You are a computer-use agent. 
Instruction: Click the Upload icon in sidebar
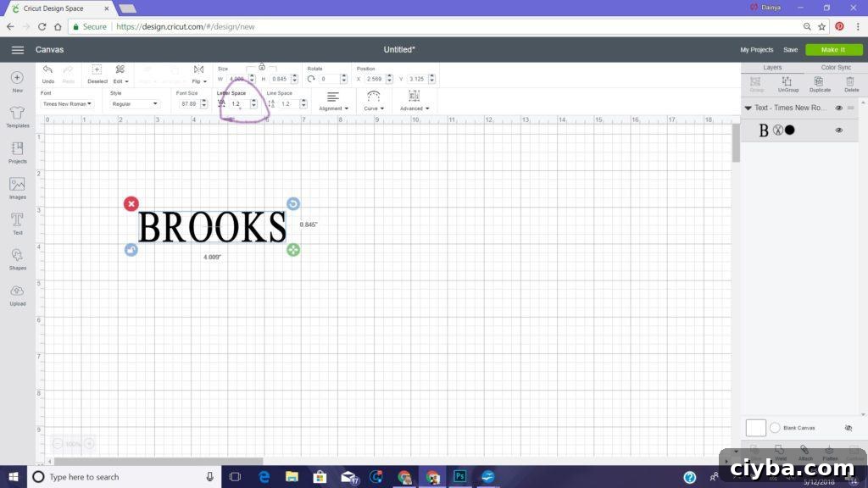(17, 295)
